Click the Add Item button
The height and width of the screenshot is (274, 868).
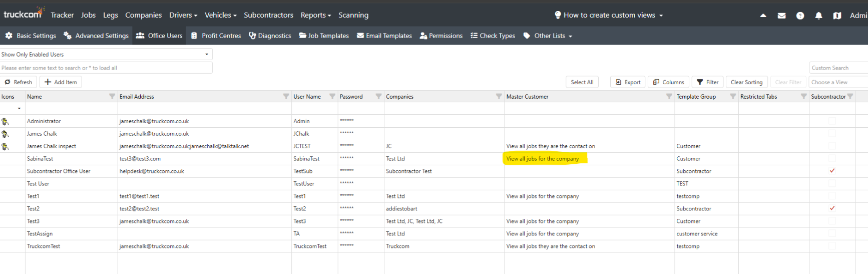click(x=61, y=82)
